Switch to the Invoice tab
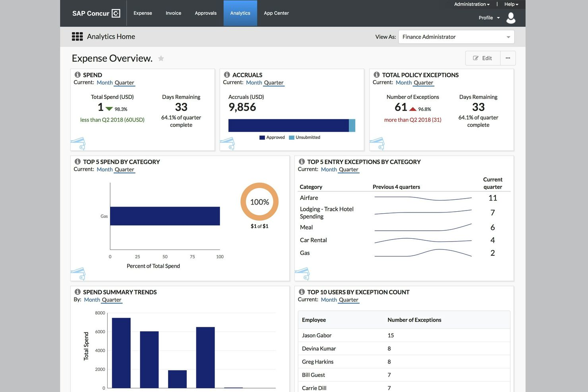 coord(173,13)
